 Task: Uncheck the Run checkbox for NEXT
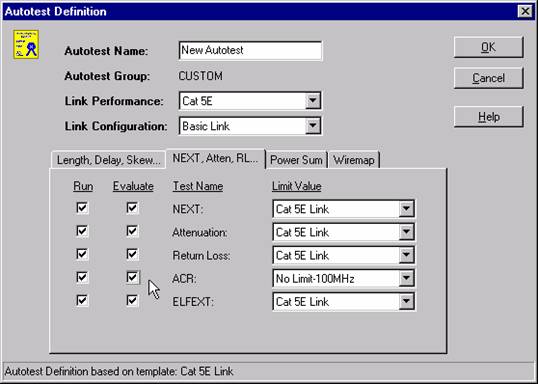(x=82, y=208)
